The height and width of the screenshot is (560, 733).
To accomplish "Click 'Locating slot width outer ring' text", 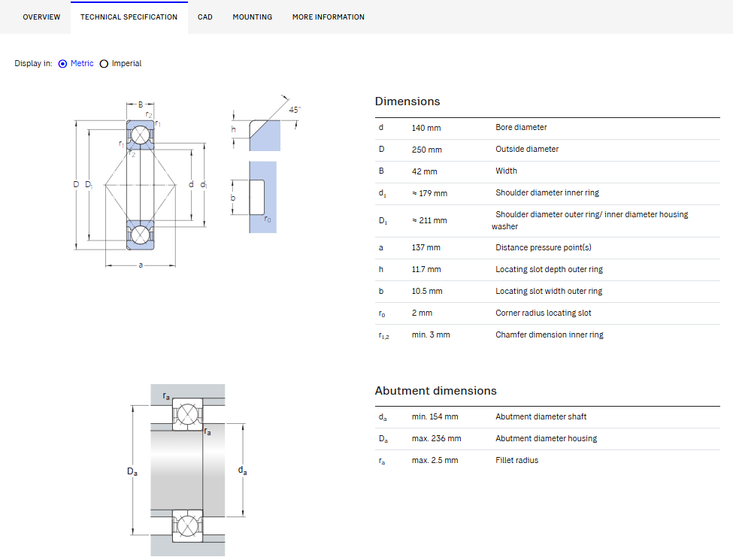I will (x=549, y=291).
